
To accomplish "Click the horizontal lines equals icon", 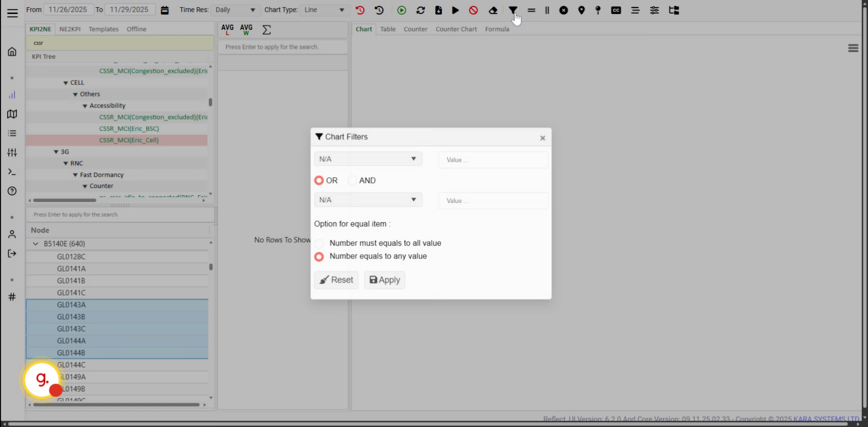I will (x=532, y=10).
